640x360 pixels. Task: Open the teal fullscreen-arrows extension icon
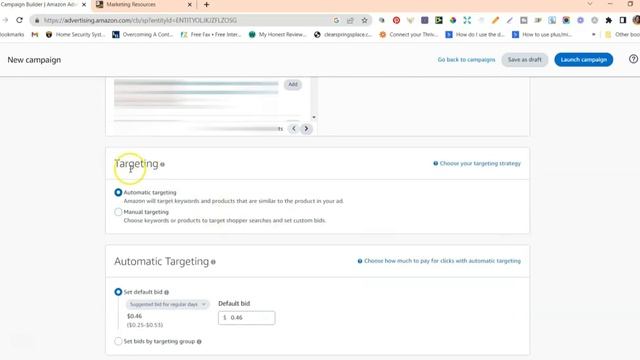coord(467,20)
